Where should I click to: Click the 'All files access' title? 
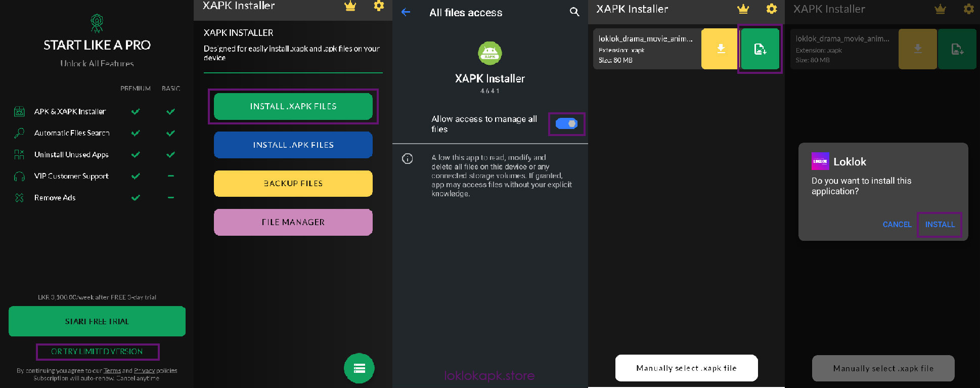pos(466,13)
